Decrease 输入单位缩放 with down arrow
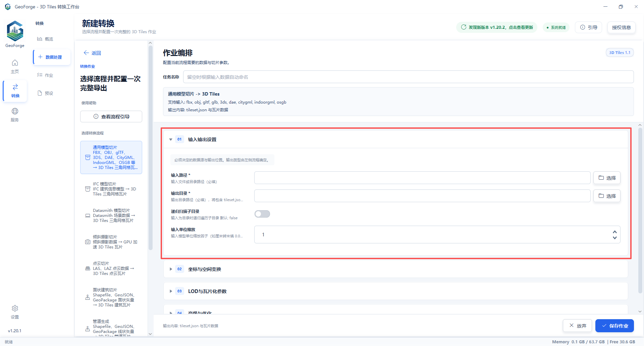 point(614,238)
